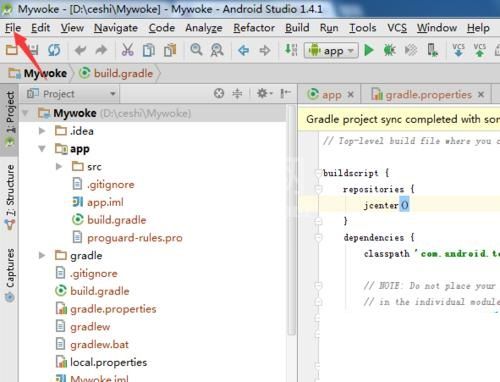This screenshot has width=500, height=382.
Task: Expand the .idea folder arrow
Action: [x=42, y=131]
